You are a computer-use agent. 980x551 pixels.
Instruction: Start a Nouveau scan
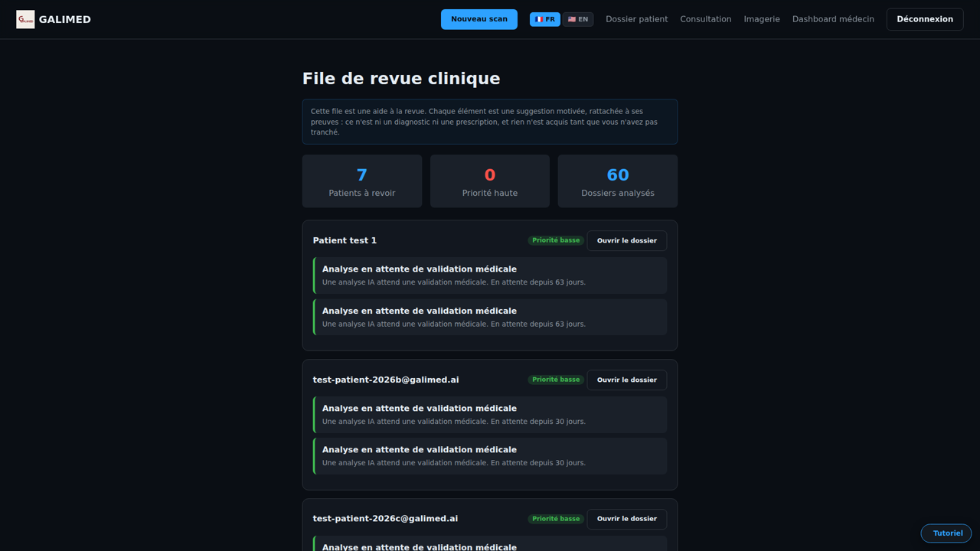click(x=479, y=19)
